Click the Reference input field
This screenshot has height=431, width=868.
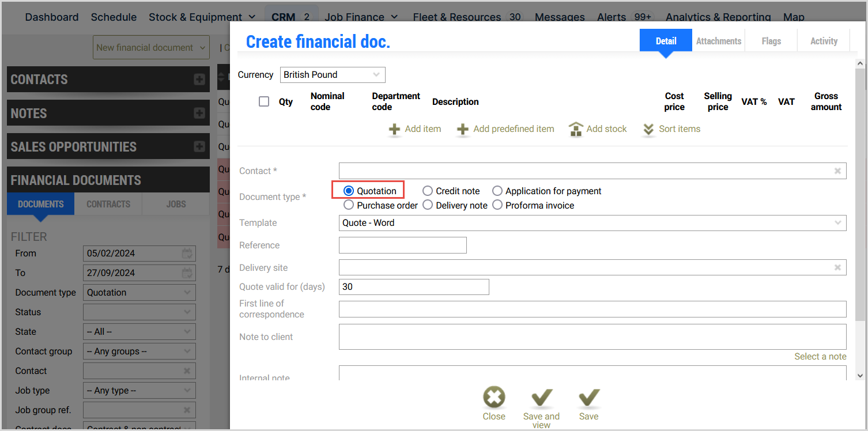click(402, 245)
